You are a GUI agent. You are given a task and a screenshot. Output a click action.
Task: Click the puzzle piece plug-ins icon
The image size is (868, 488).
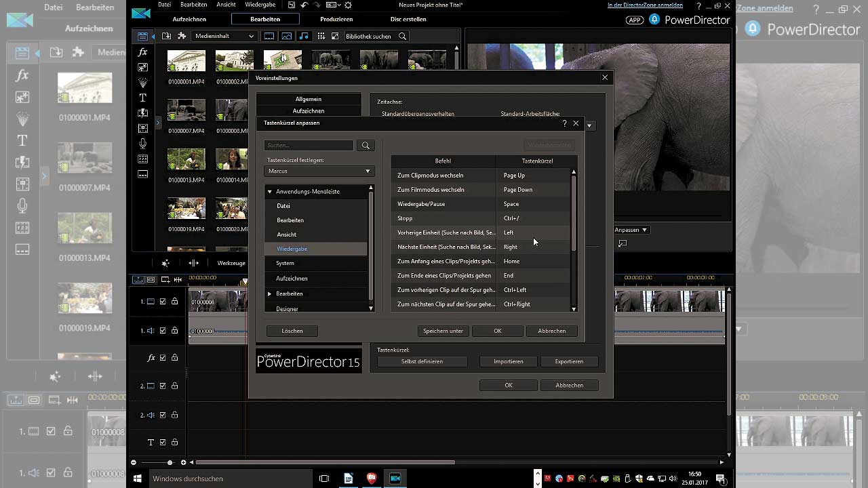(182, 36)
